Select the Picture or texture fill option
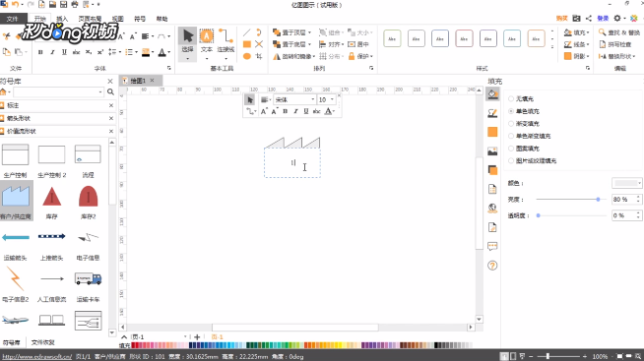The height and width of the screenshot is (361, 644). 511,160
